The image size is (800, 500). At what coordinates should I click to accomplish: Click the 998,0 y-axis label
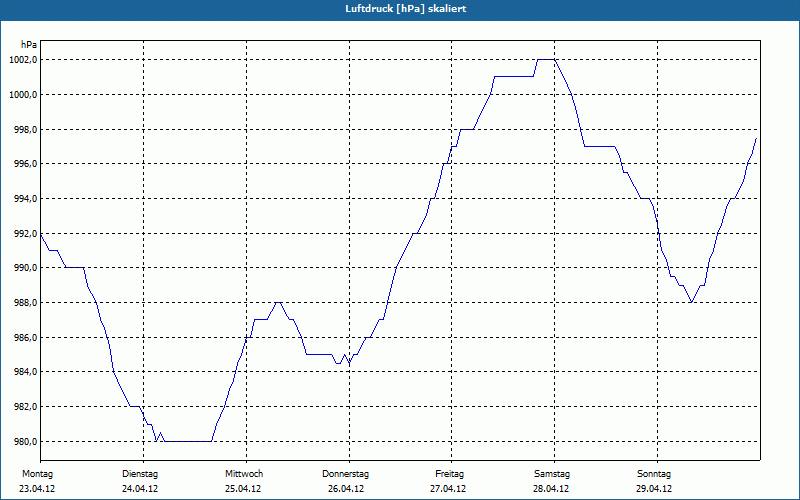coord(25,129)
